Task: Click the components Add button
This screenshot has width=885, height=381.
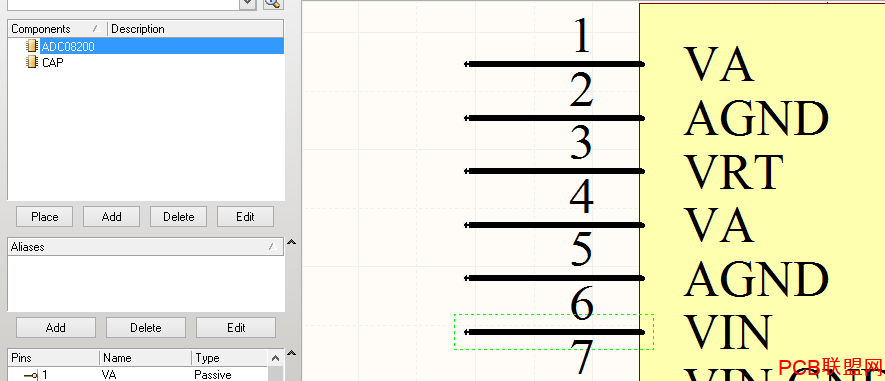Action: (x=111, y=217)
